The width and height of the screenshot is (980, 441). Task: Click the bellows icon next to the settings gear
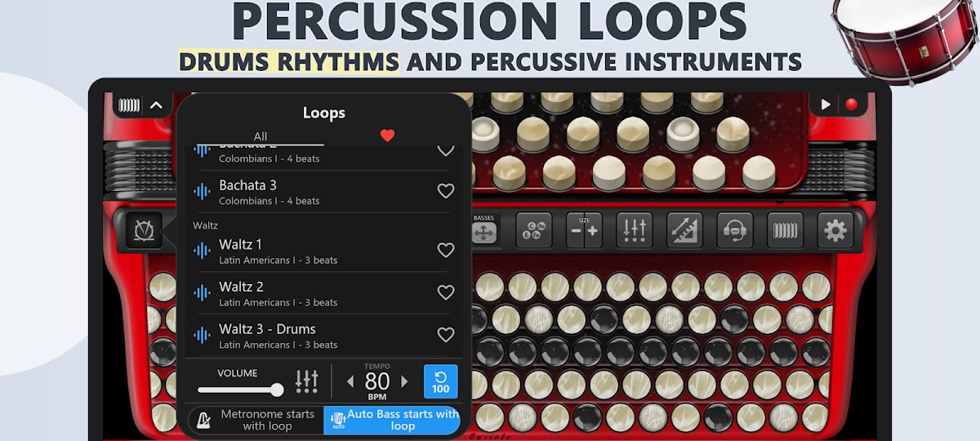click(x=785, y=231)
